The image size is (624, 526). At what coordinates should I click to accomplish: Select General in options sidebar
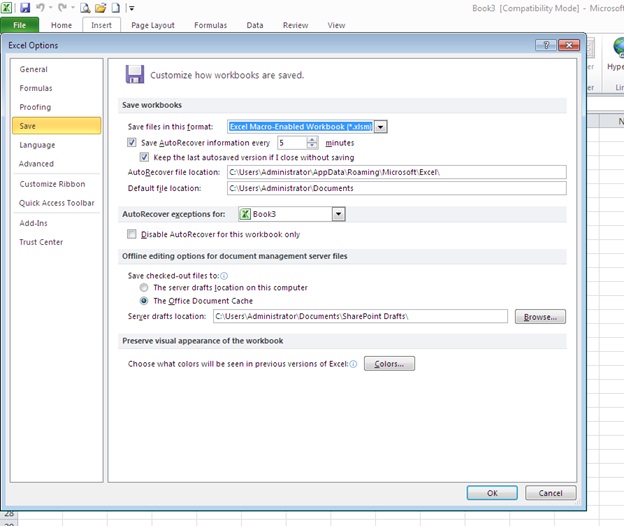click(x=57, y=69)
